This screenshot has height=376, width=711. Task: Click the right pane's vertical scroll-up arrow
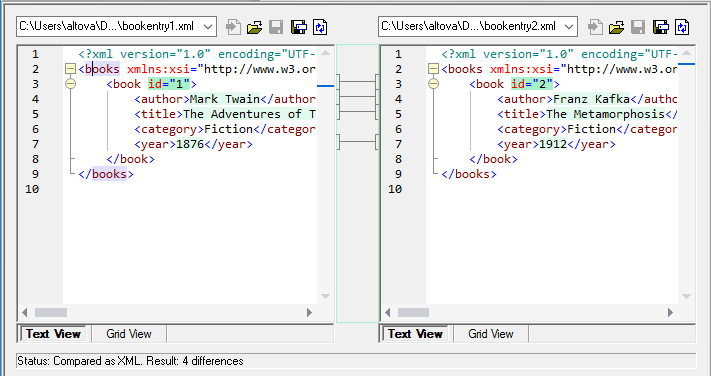(687, 53)
